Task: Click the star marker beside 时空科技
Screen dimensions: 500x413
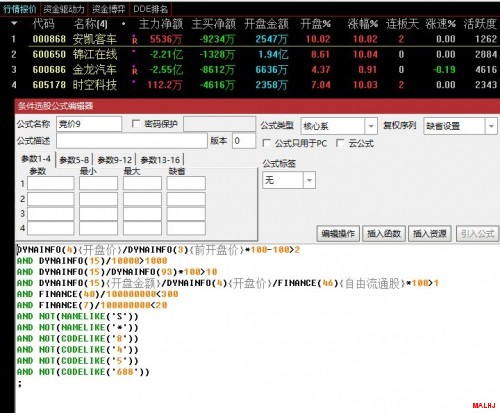Action: (x=134, y=82)
